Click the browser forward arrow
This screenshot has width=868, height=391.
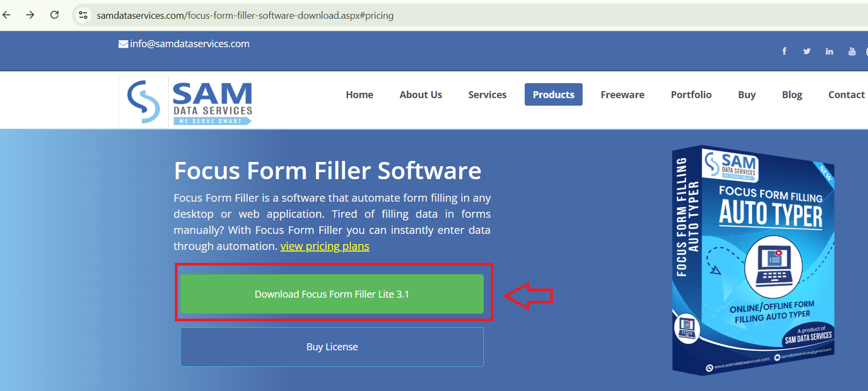click(x=31, y=15)
